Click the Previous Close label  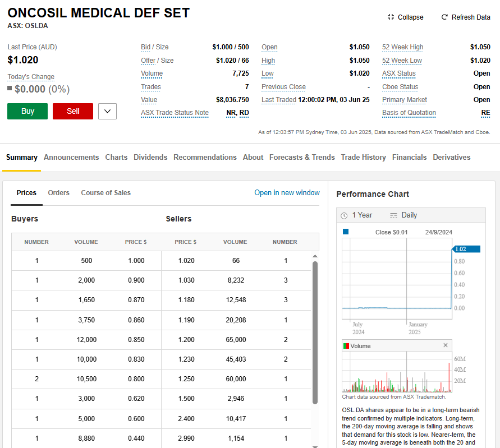pos(283,87)
